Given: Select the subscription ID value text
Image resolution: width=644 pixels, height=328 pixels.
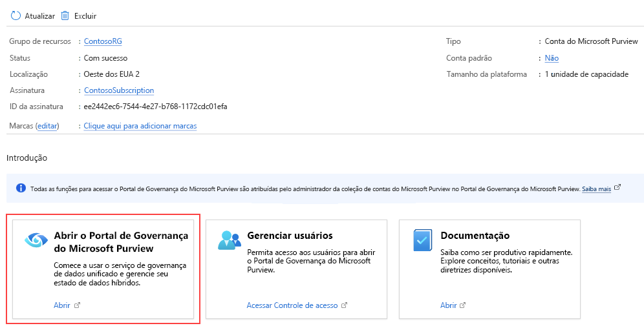Looking at the screenshot, I should click(x=156, y=107).
